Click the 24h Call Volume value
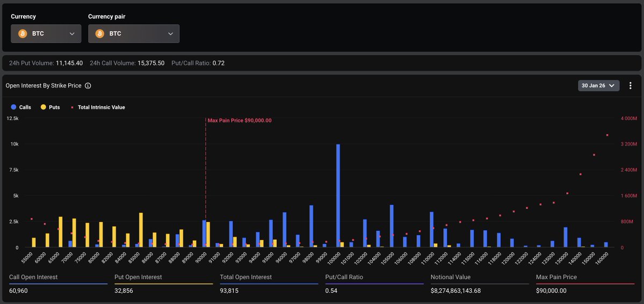 pyautogui.click(x=151, y=63)
